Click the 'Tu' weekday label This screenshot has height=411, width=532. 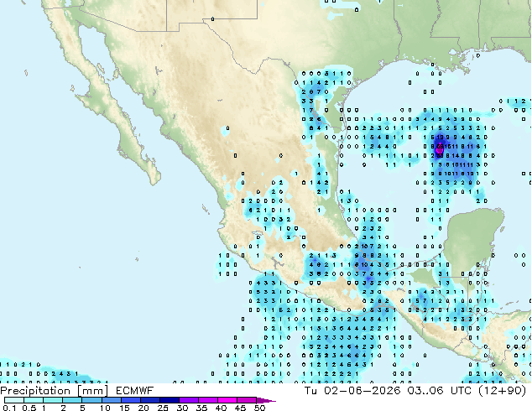[310, 391]
